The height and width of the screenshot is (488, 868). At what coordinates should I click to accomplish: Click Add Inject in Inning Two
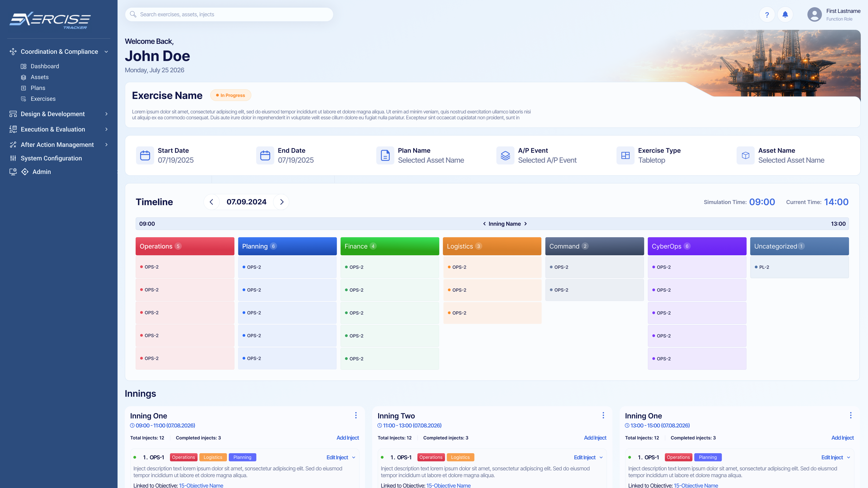[595, 438]
